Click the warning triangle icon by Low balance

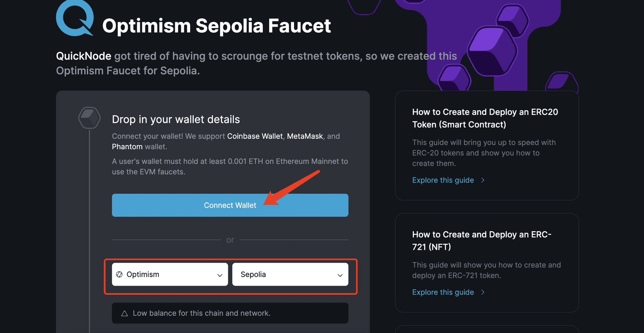(x=125, y=313)
